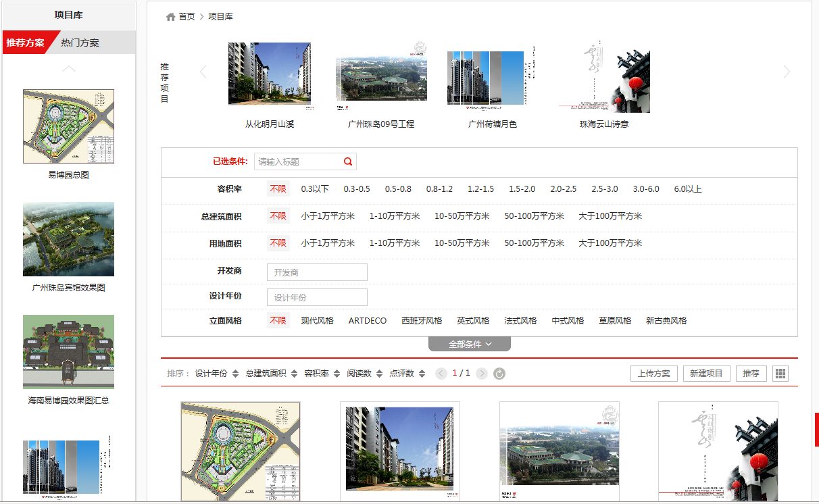Select 不限 for 用地面积
The image size is (819, 504).
tap(278, 243)
